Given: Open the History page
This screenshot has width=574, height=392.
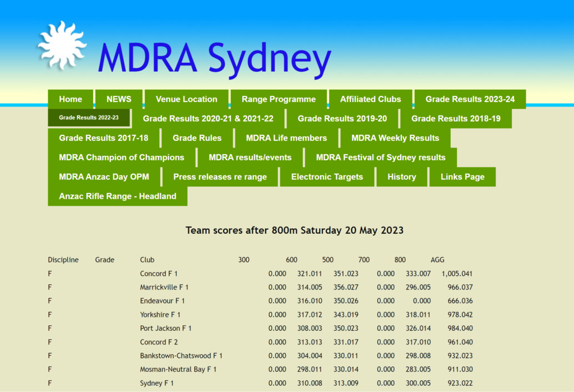Looking at the screenshot, I should (x=402, y=177).
